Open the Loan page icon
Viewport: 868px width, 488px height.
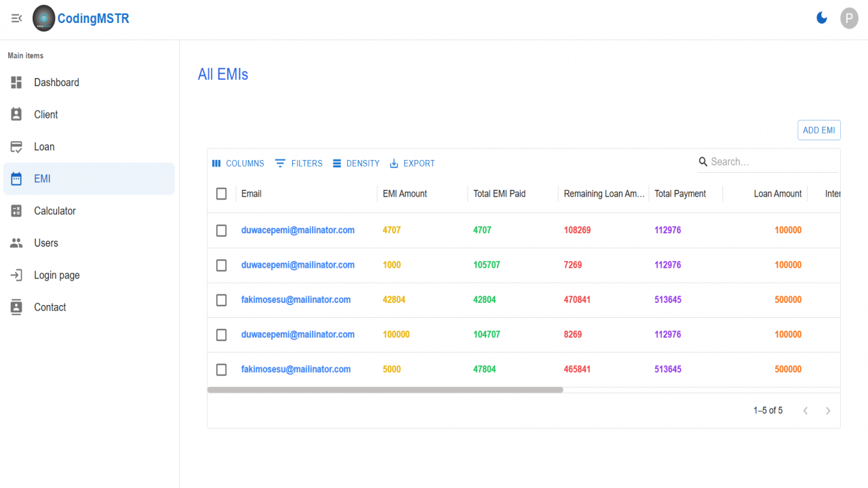click(17, 146)
